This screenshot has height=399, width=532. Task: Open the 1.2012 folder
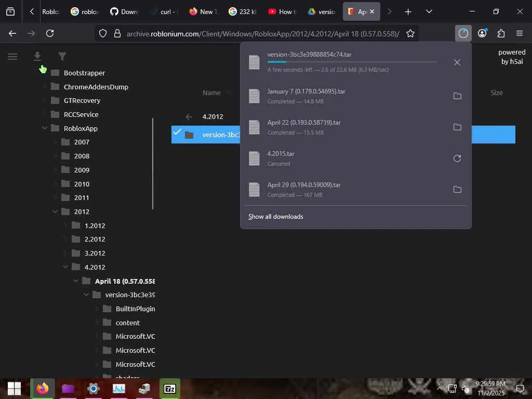[95, 225]
